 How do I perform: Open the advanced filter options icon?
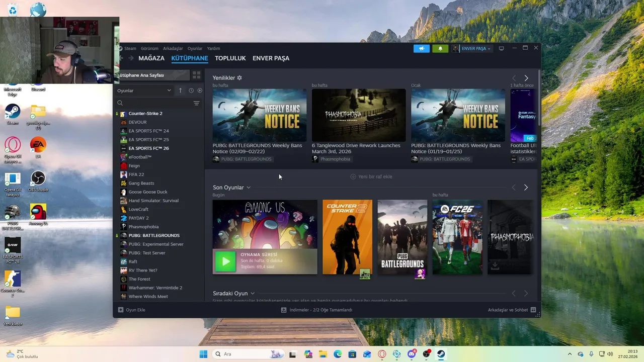point(196,103)
